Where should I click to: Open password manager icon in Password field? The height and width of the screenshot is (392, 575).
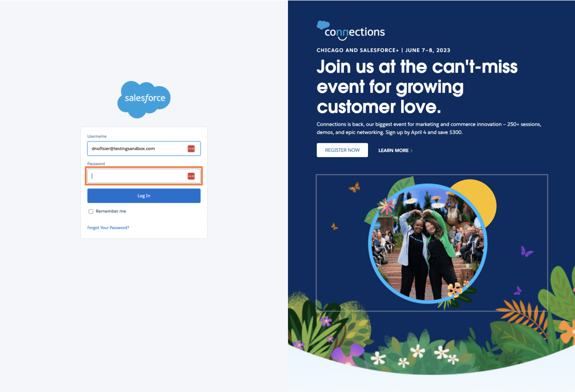pyautogui.click(x=191, y=176)
